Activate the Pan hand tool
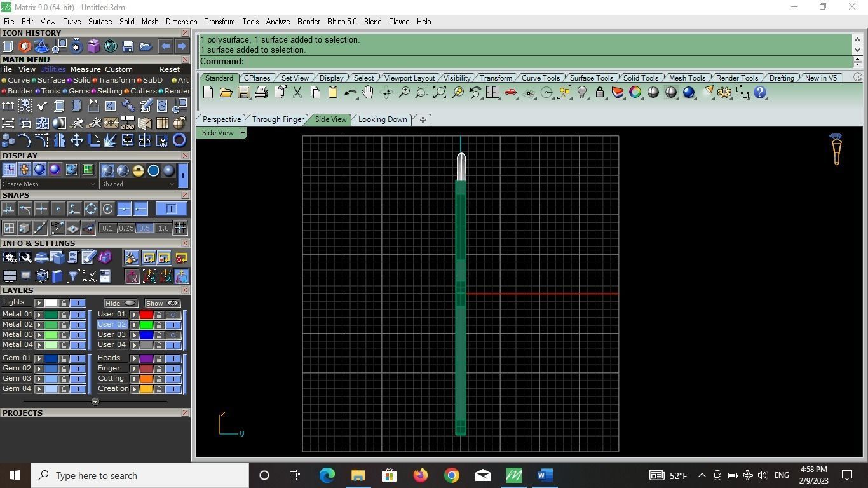The width and height of the screenshot is (868, 488). pos(368,93)
